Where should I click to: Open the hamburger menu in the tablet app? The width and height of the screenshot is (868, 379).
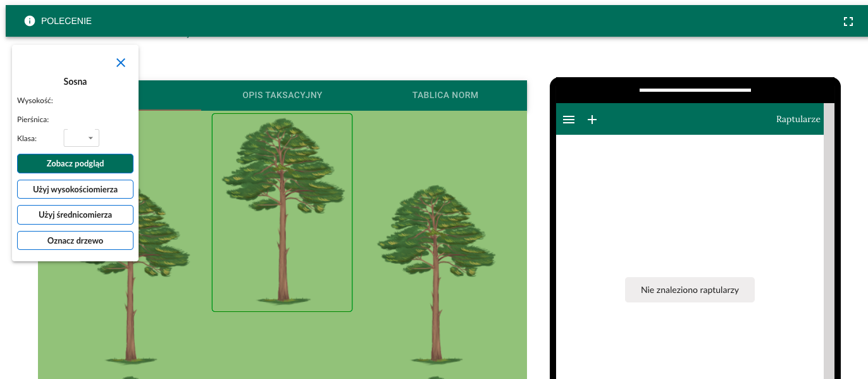tap(569, 120)
